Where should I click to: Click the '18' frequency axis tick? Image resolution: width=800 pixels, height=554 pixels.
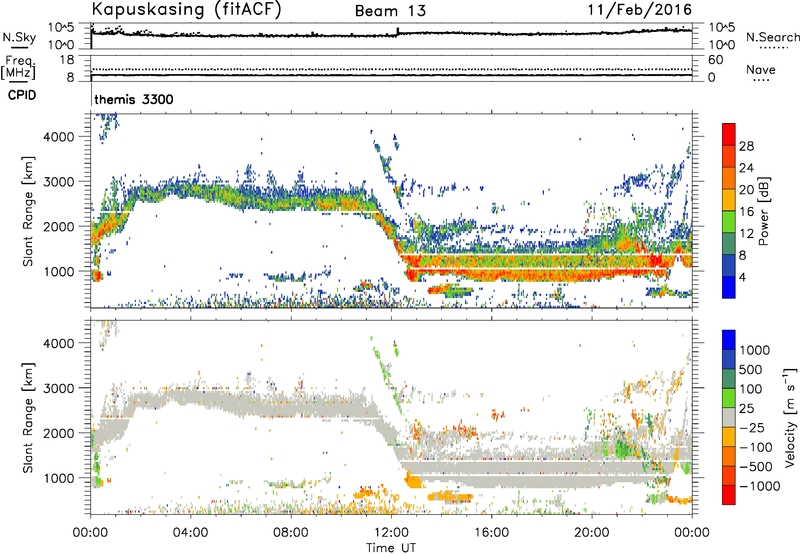tap(66, 60)
